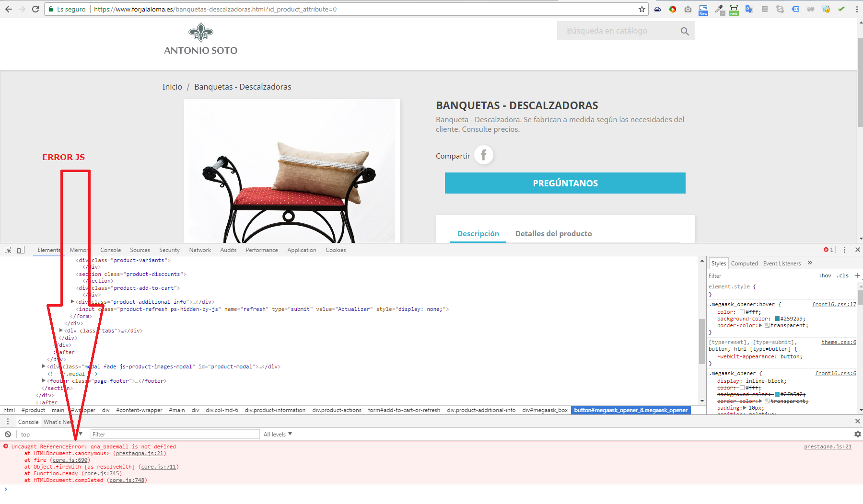Activate the DevTools inspect element picker

pos(8,250)
